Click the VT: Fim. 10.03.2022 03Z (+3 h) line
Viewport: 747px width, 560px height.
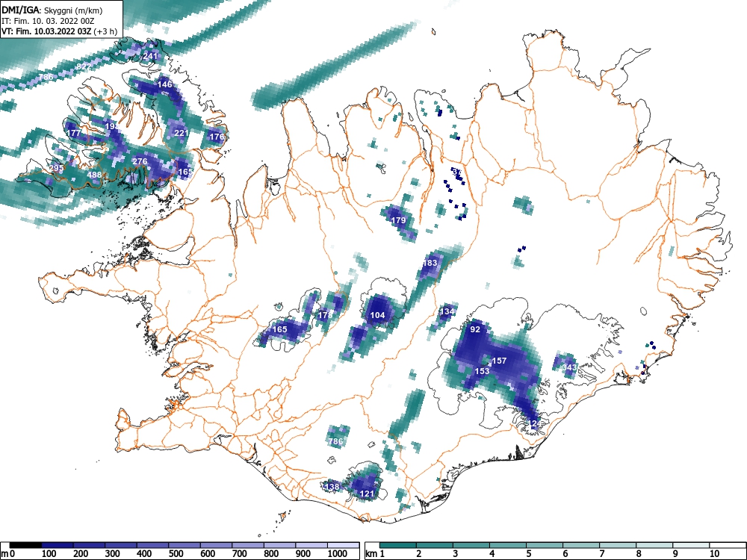coord(58,31)
